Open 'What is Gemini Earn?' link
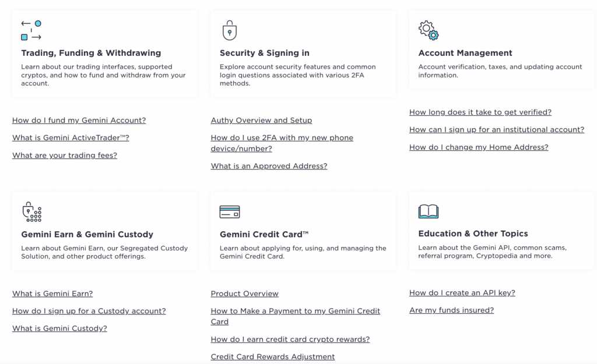The width and height of the screenshot is (597, 364). [x=52, y=294]
